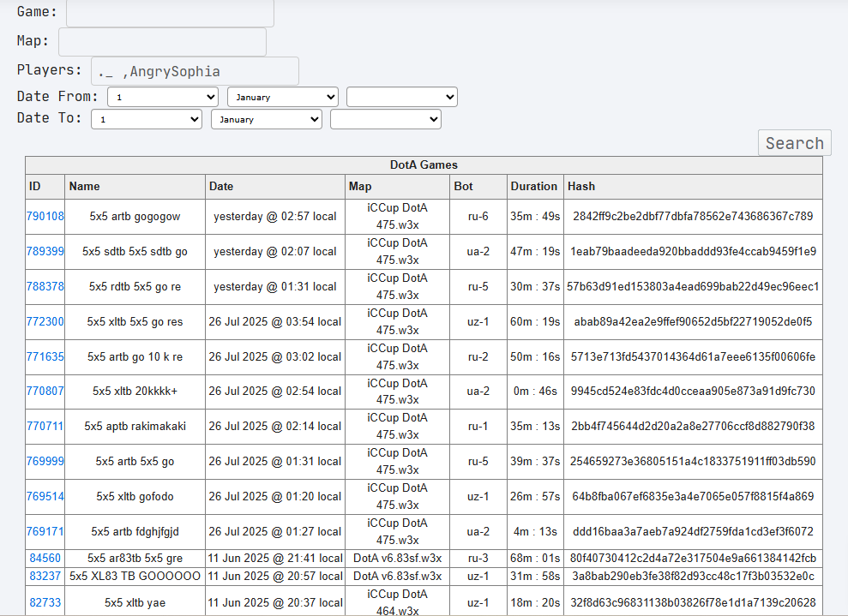
Task: Click the Duration column header
Action: click(x=535, y=187)
